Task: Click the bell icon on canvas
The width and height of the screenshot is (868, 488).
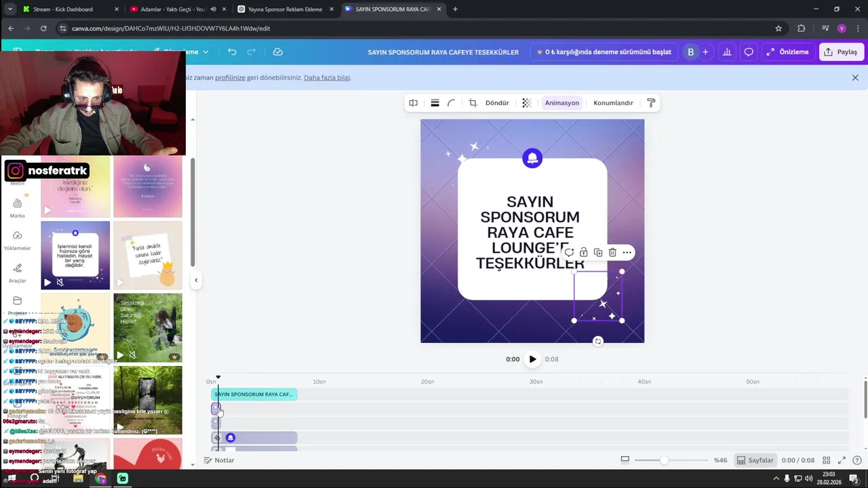Action: [x=532, y=159]
